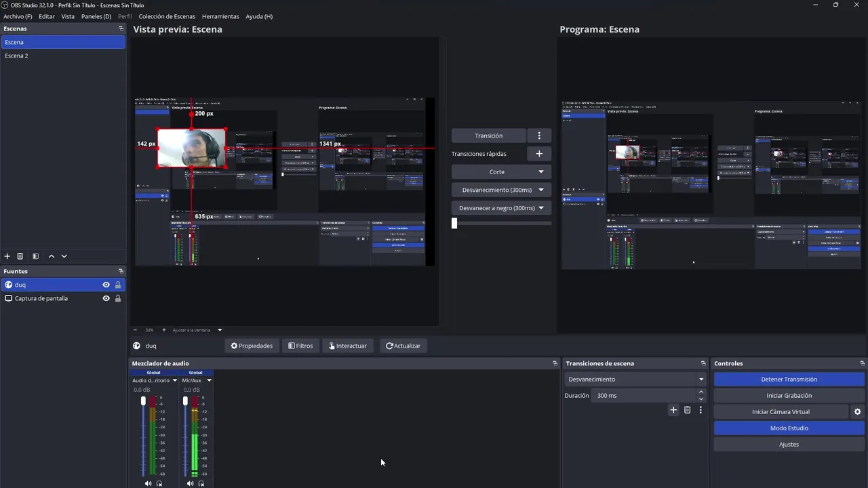The image size is (868, 488).
Task: Expand Desvanecer a negro (300ms) dropdown
Action: click(540, 208)
